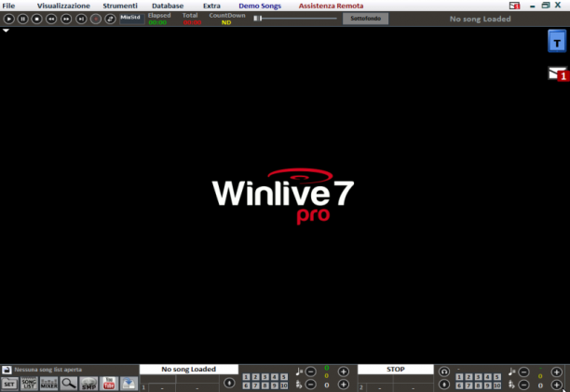Increase deck 1 tempo with plus

(x=343, y=372)
